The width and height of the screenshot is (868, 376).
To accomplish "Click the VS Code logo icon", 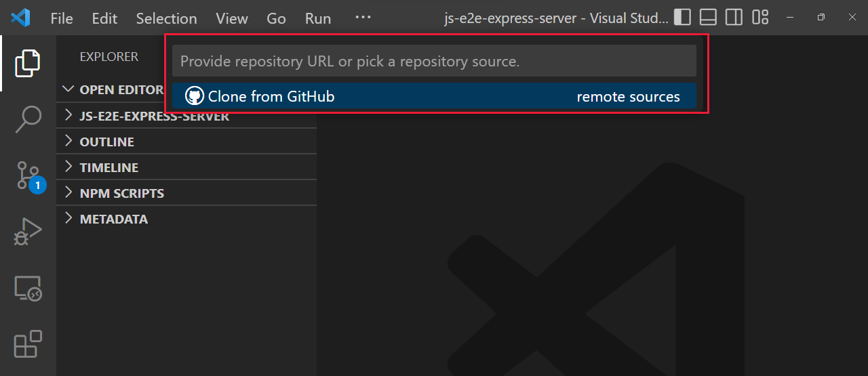I will 20,18.
